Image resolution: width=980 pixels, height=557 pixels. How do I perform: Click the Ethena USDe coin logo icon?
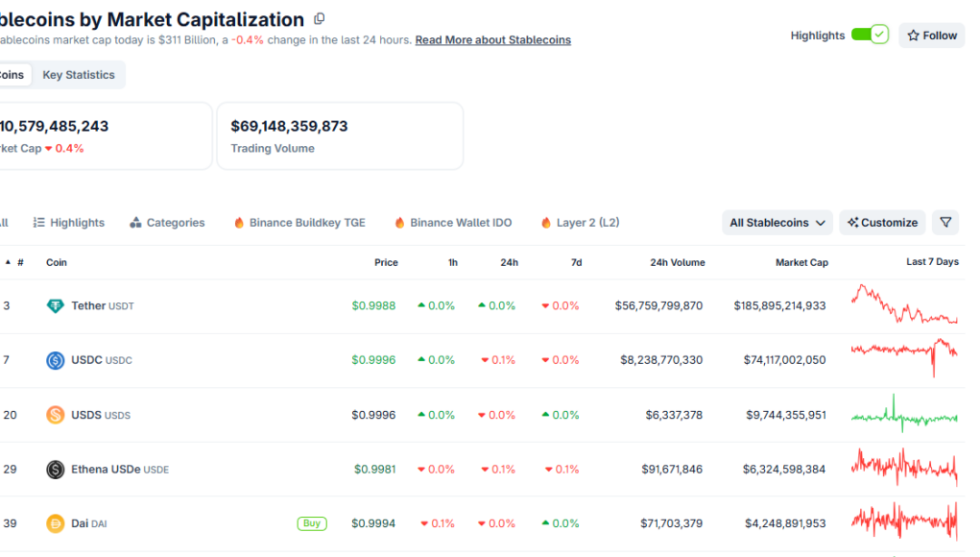pyautogui.click(x=56, y=470)
